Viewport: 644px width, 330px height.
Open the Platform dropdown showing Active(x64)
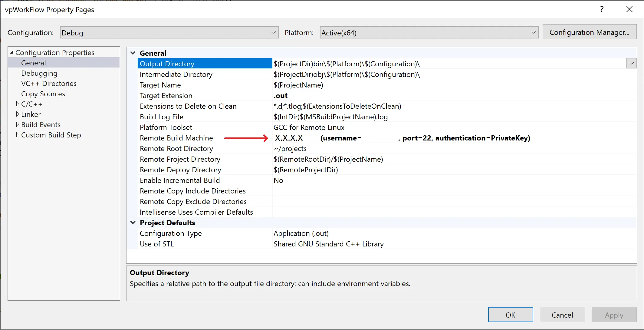(x=429, y=33)
